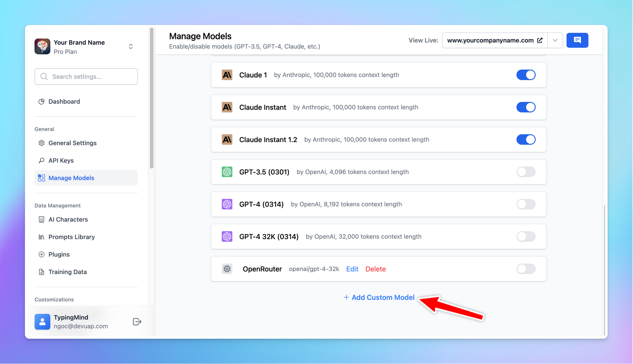Click the 'Claude Instant 1.2' model name
Screen dimensions: 633x364
pos(268,140)
